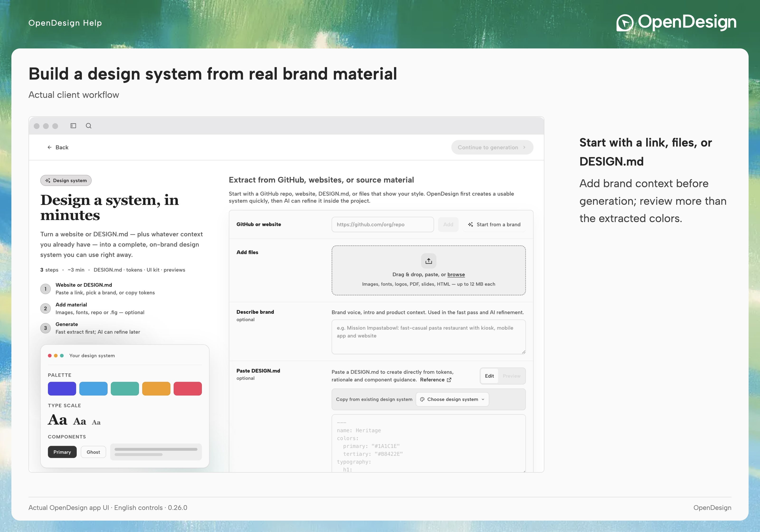Select the blue palette swatch
This screenshot has width=760, height=532.
point(93,389)
